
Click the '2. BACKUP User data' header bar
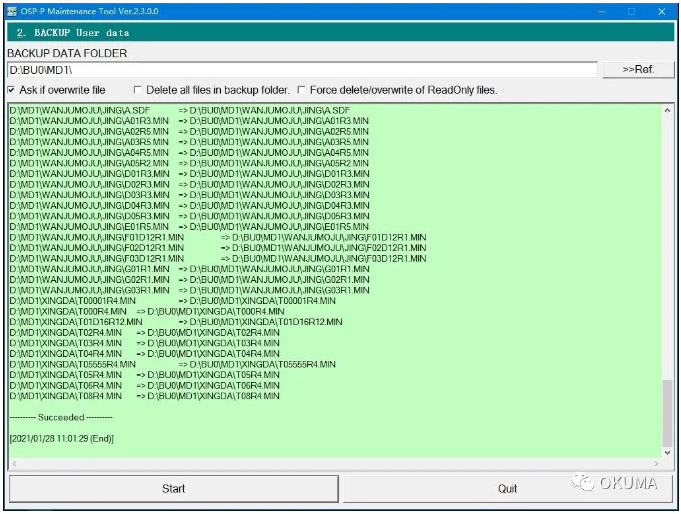click(x=340, y=33)
